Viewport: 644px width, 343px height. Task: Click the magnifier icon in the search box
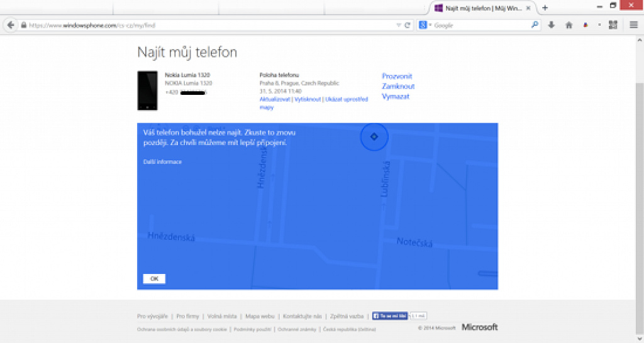pos(535,25)
